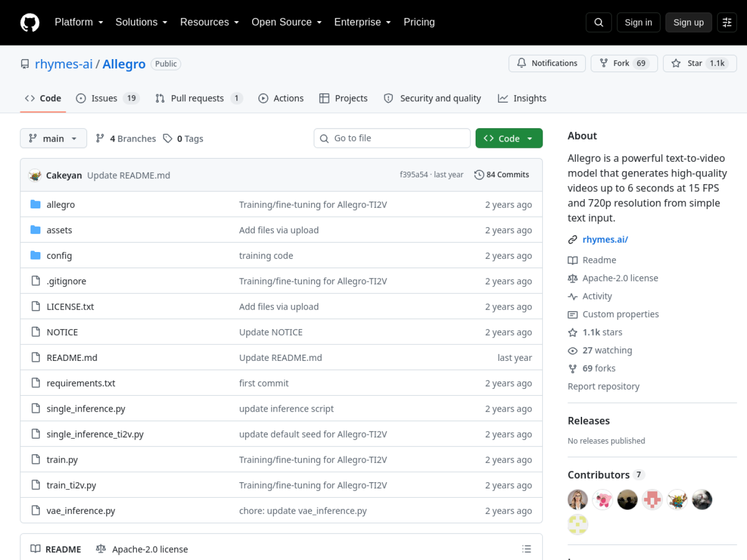Click the Go to file search field

click(392, 138)
